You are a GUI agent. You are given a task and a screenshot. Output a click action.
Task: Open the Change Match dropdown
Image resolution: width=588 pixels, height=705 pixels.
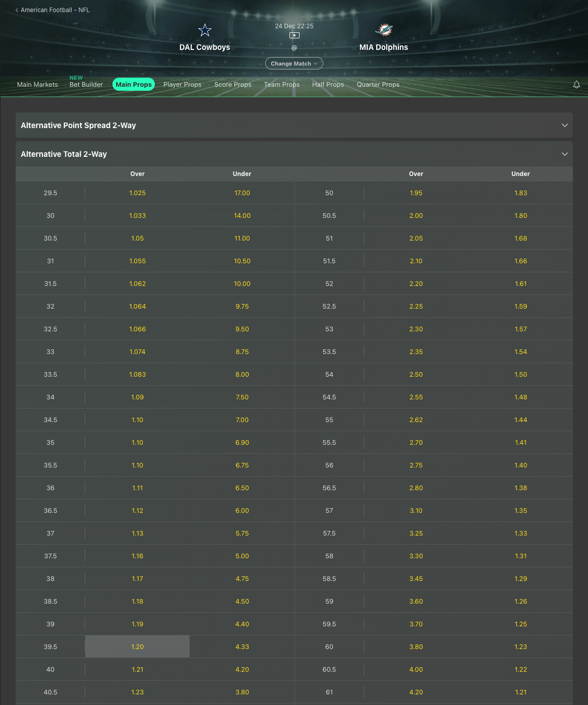click(x=294, y=64)
